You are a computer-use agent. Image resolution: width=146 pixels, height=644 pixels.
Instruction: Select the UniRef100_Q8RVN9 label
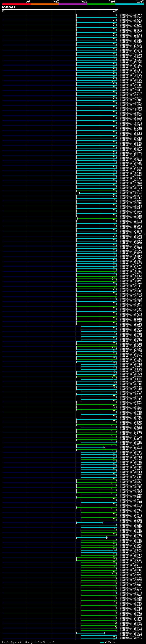[131, 40]
